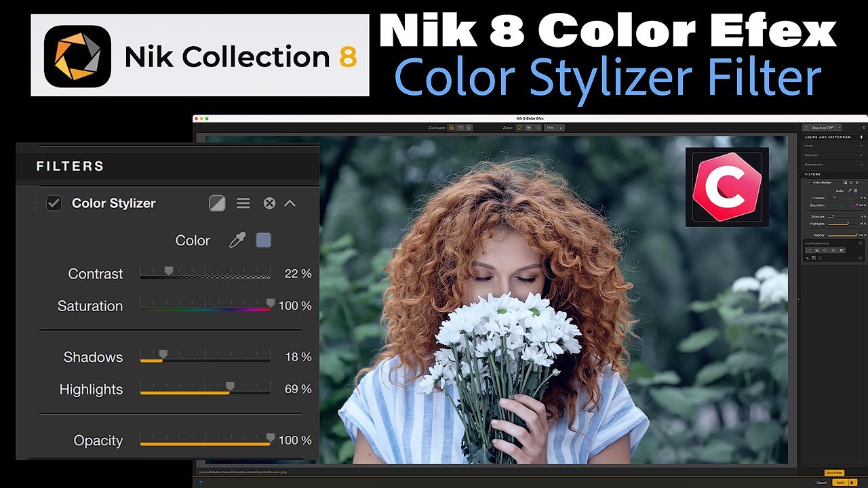The height and width of the screenshot is (488, 868).
Task: Click the enlarged 22 % Contrast value
Action: click(x=298, y=274)
